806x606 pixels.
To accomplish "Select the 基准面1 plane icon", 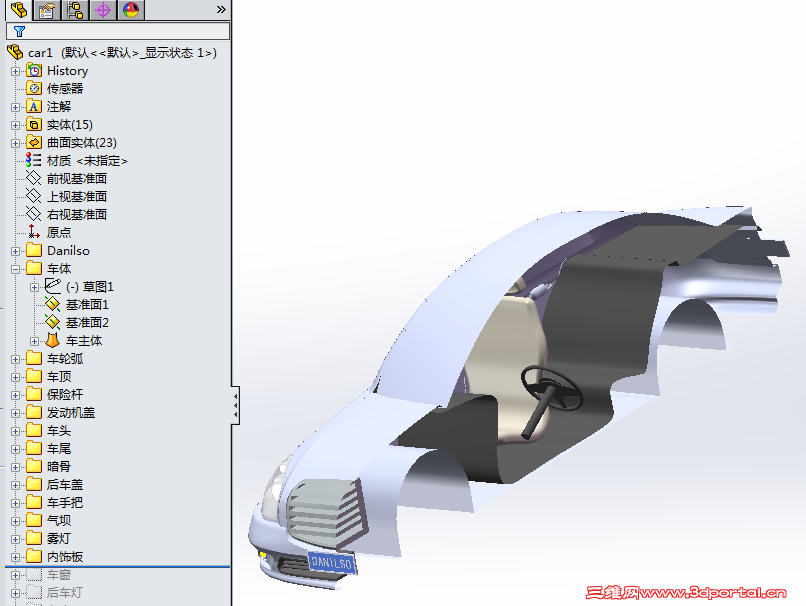I will coord(53,304).
